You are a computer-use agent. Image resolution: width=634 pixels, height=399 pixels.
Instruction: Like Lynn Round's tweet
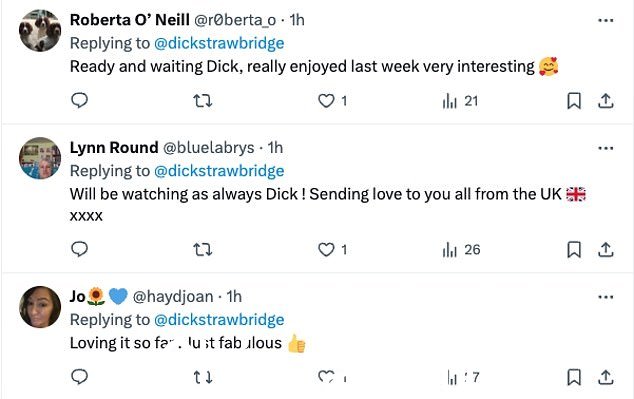326,249
